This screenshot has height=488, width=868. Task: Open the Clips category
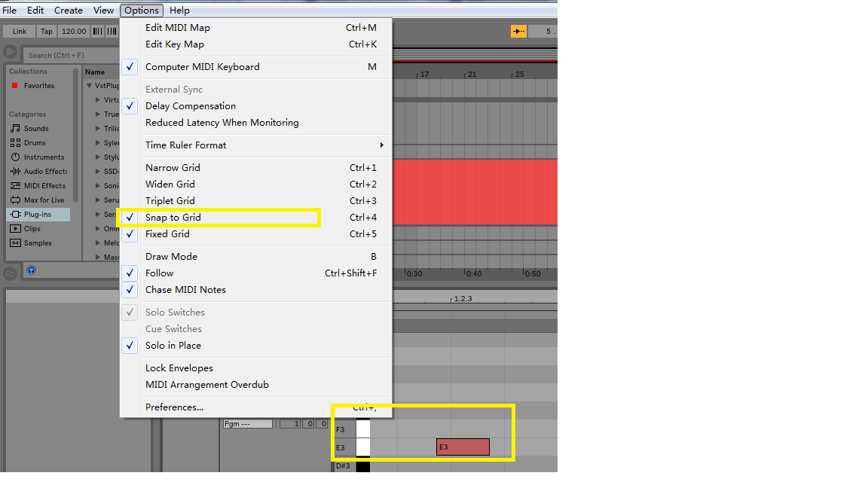click(x=32, y=229)
